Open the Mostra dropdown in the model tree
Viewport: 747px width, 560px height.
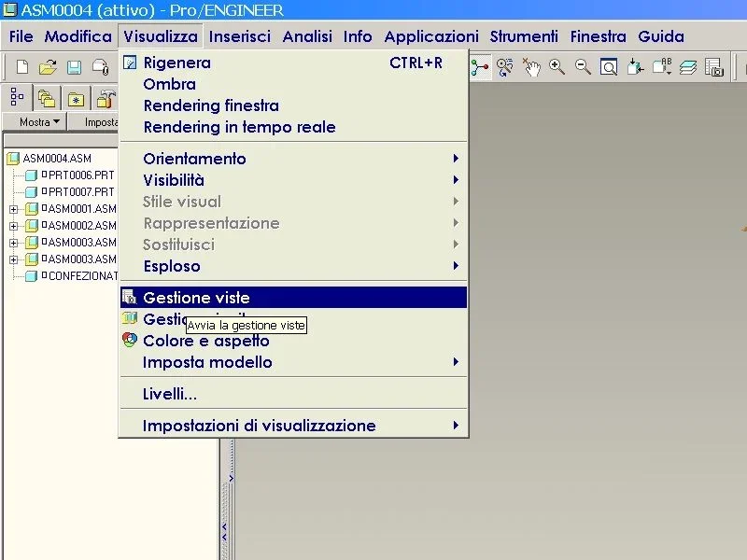point(39,122)
